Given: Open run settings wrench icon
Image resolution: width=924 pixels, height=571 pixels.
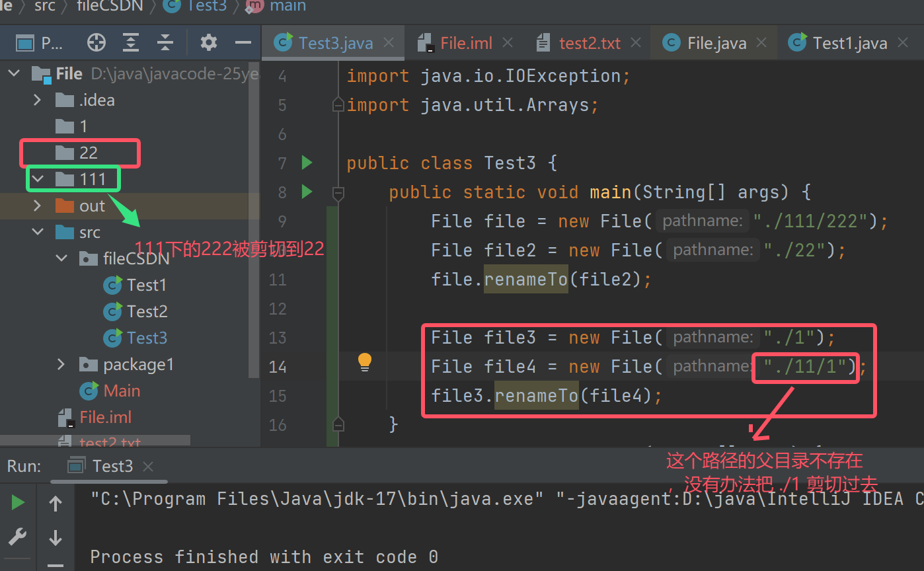Looking at the screenshot, I should [18, 537].
